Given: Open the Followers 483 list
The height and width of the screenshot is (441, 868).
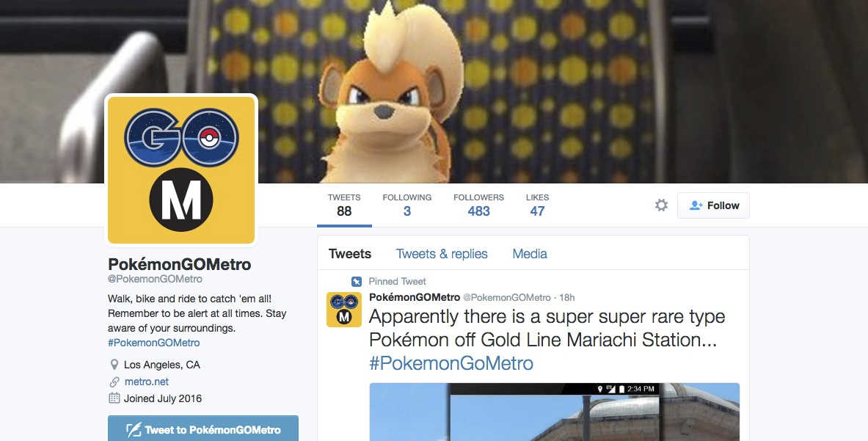Looking at the screenshot, I should (478, 205).
